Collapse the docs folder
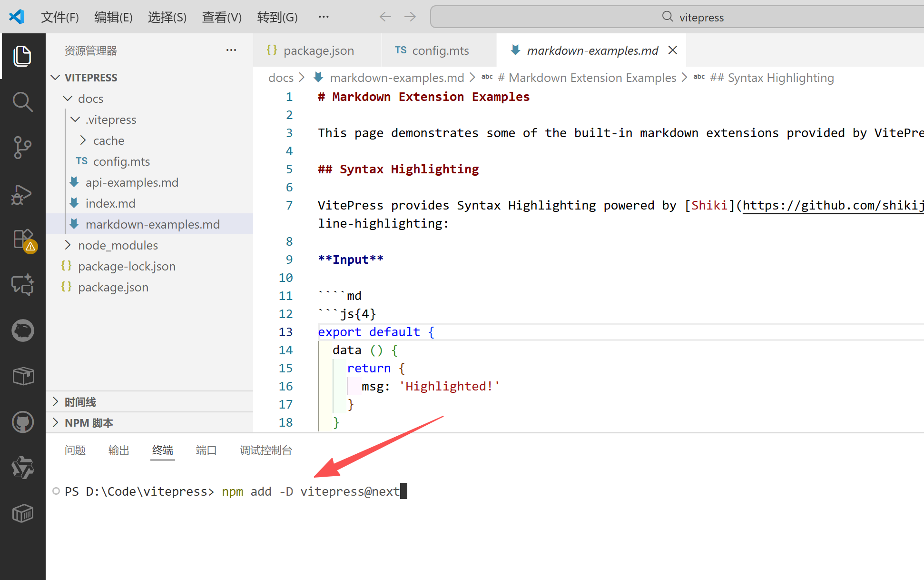This screenshot has height=580, width=924. [x=90, y=99]
